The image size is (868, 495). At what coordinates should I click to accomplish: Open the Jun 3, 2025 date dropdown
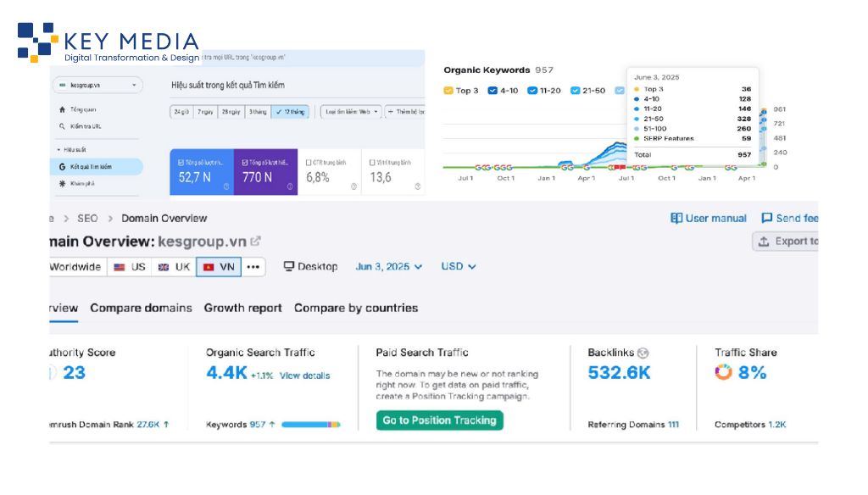pos(388,266)
